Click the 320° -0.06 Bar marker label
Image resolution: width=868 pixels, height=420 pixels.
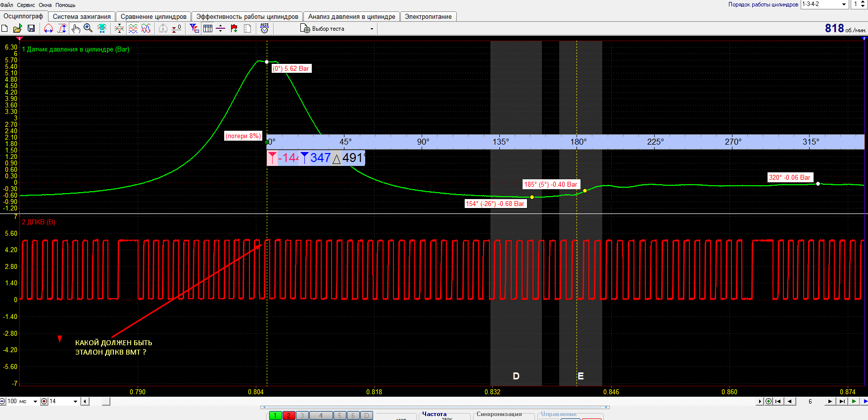point(790,177)
